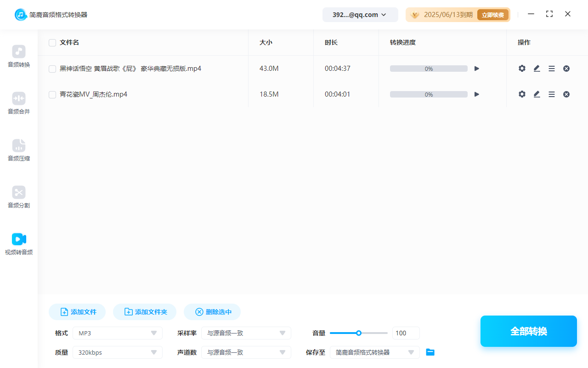Click the edit pencil for 青花瓷MV file
Screen dimensions: 588x368
(x=537, y=94)
